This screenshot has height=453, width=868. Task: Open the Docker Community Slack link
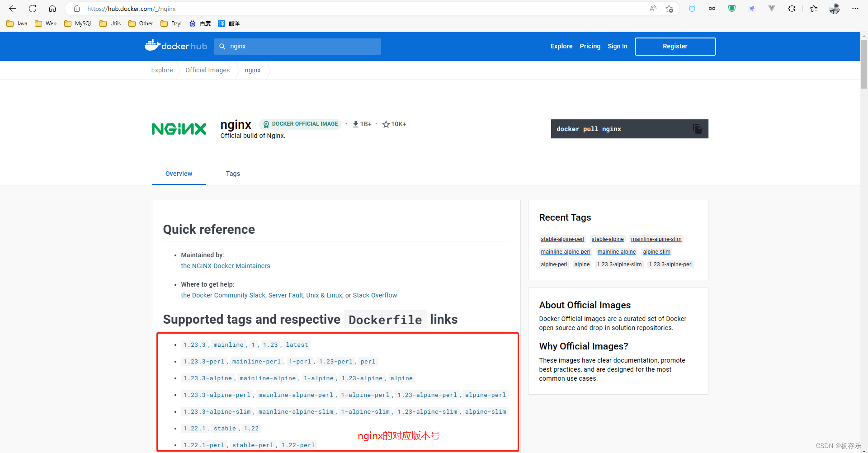[x=223, y=295]
